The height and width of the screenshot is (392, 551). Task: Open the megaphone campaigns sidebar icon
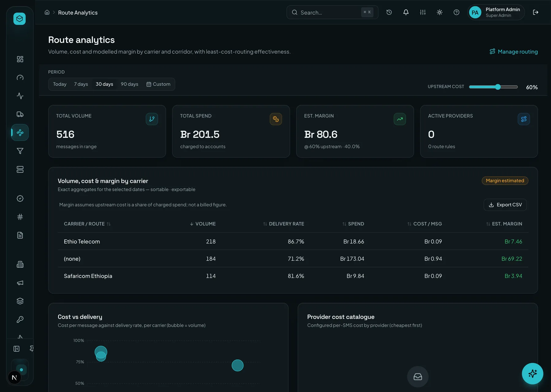20,283
